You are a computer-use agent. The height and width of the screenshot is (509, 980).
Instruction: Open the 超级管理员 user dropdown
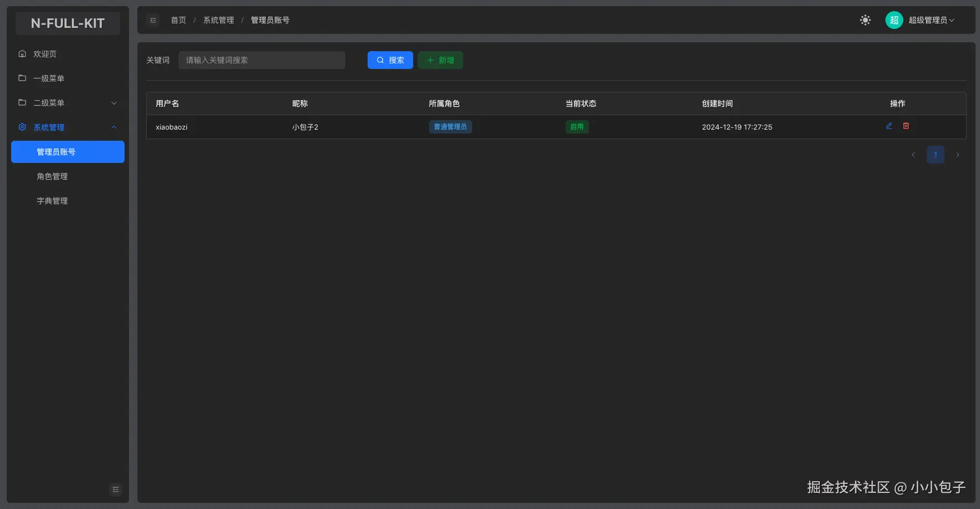(x=929, y=20)
